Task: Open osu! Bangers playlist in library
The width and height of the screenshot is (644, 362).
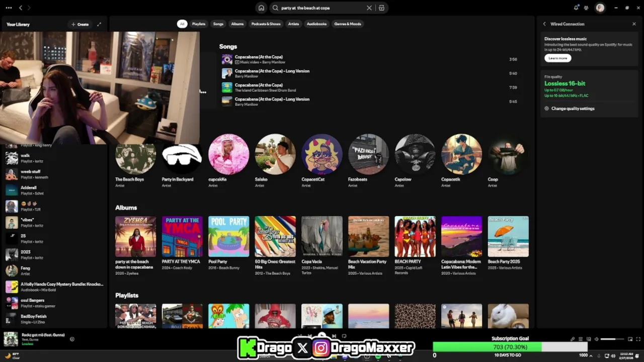Action: 54,303
